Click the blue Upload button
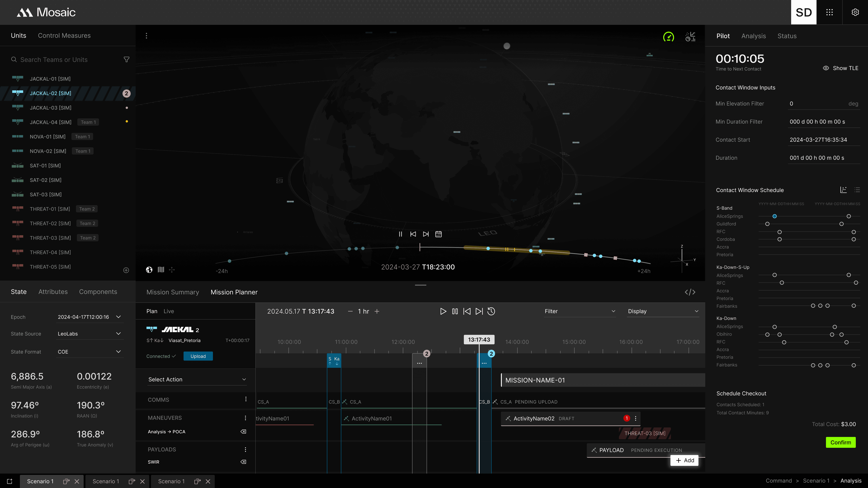Image resolution: width=868 pixels, height=488 pixels. (198, 356)
